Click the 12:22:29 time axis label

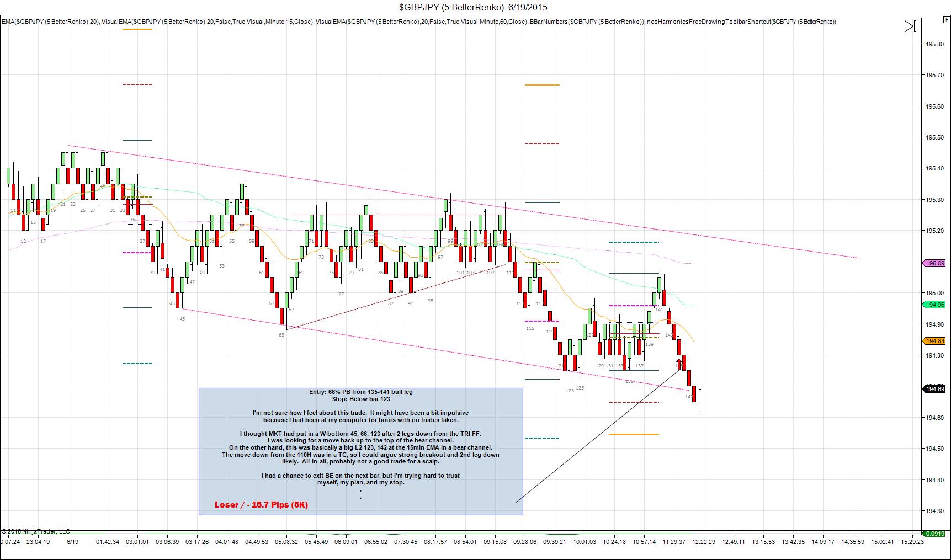pos(704,542)
